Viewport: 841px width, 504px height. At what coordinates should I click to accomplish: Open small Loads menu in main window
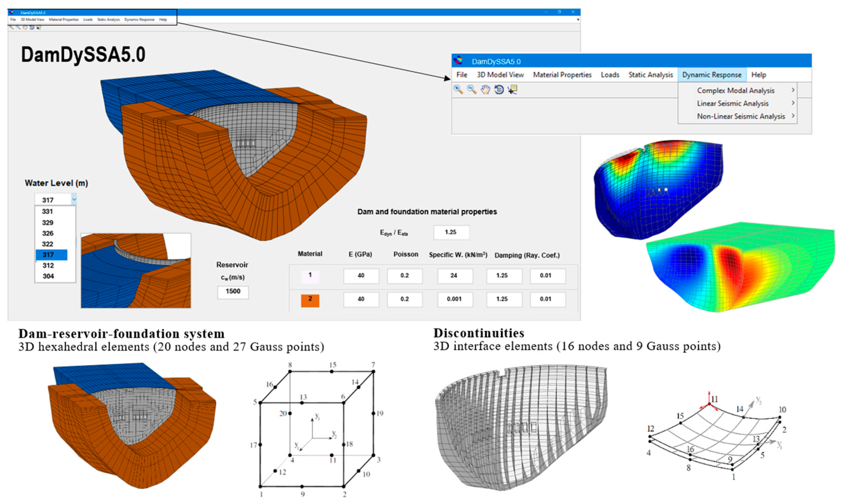point(88,19)
